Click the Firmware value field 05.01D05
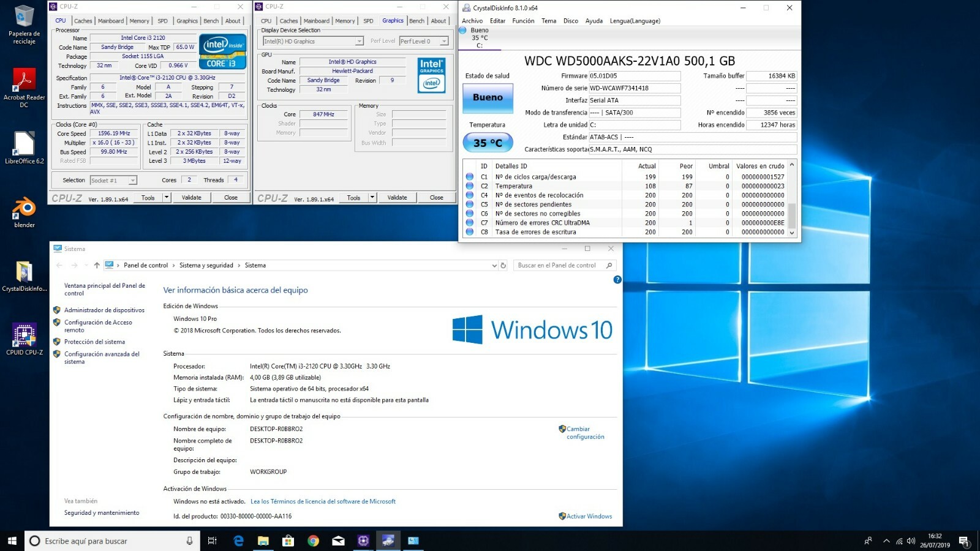The height and width of the screenshot is (551, 980). click(635, 76)
